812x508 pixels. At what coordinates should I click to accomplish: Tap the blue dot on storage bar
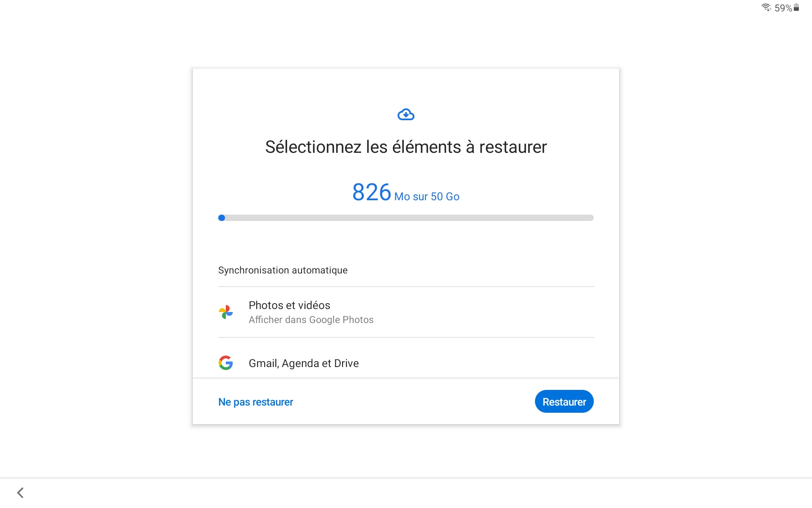pos(222,218)
